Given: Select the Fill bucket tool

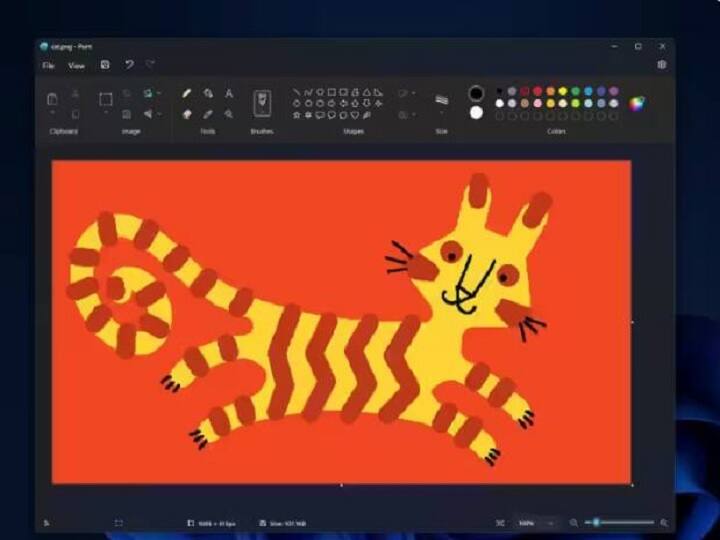Looking at the screenshot, I should 208,94.
